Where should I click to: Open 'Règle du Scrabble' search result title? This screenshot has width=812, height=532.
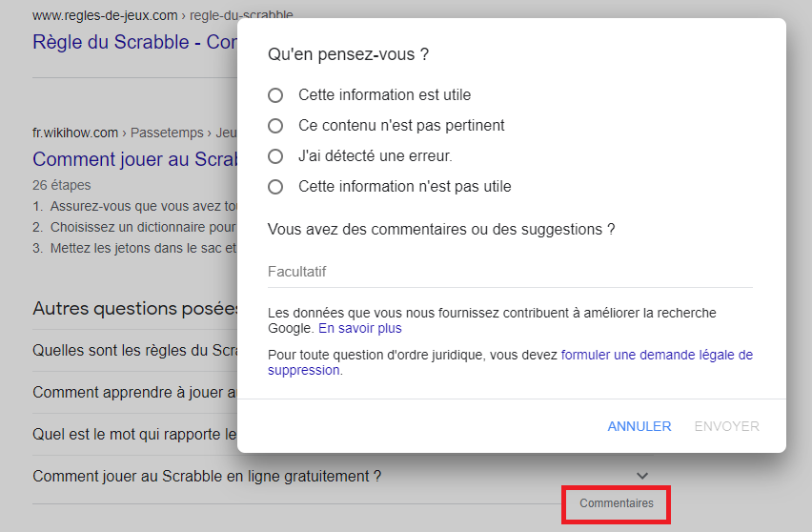pos(134,43)
